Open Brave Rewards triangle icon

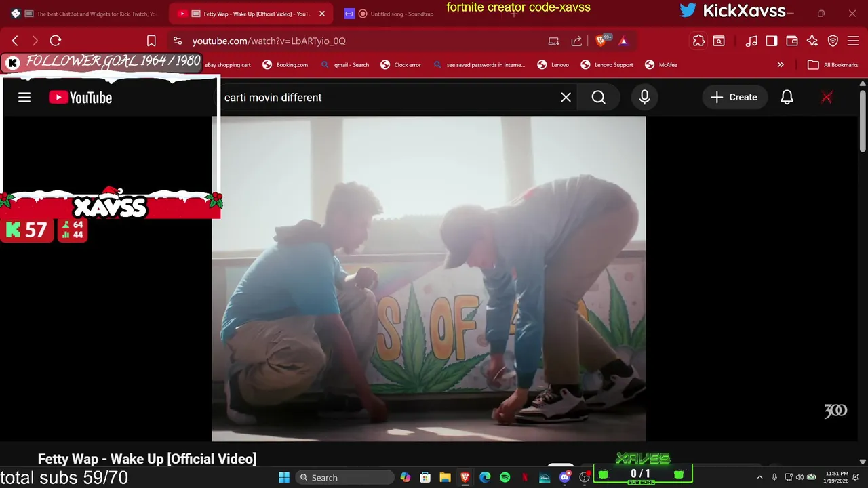pos(623,41)
